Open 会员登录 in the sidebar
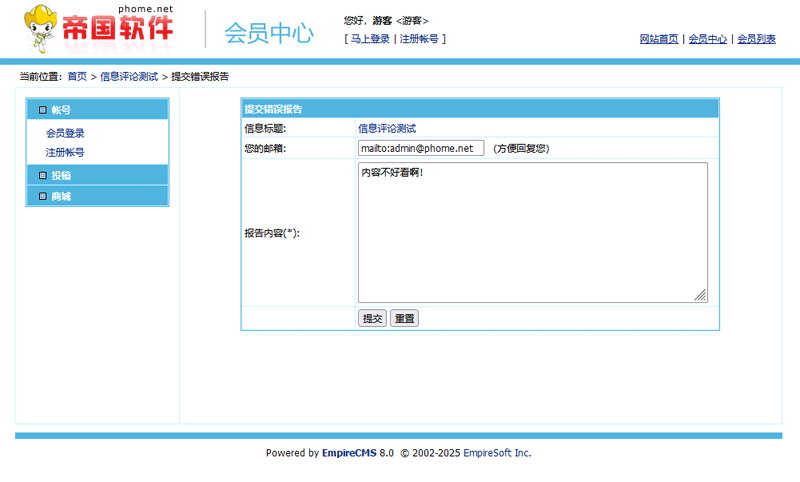The image size is (800, 482). pyautogui.click(x=65, y=133)
